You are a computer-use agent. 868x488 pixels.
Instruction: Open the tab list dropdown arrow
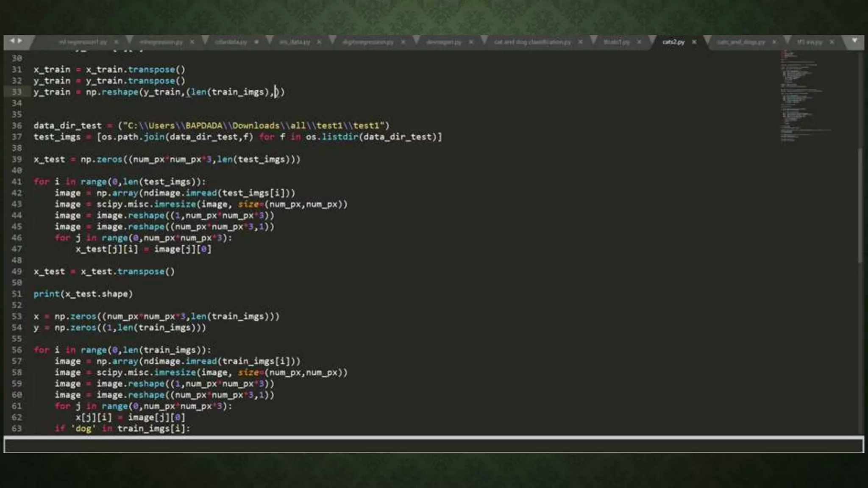[x=854, y=41]
